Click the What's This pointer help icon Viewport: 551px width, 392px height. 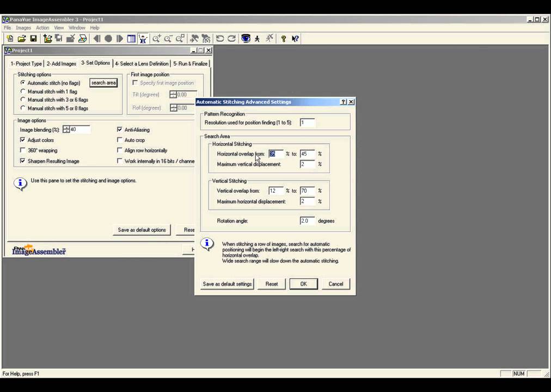click(295, 39)
